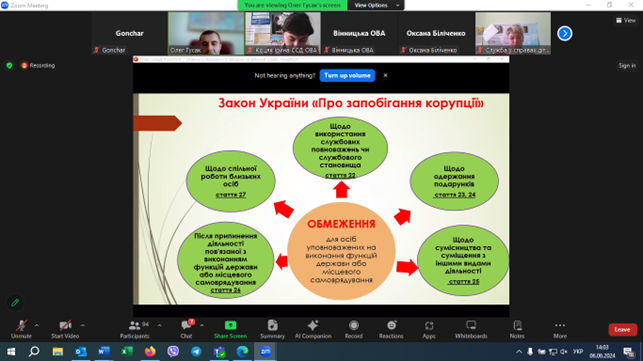Dismiss the Not hearing anything notice
Viewport: 643px width, 361px height.
click(x=385, y=75)
